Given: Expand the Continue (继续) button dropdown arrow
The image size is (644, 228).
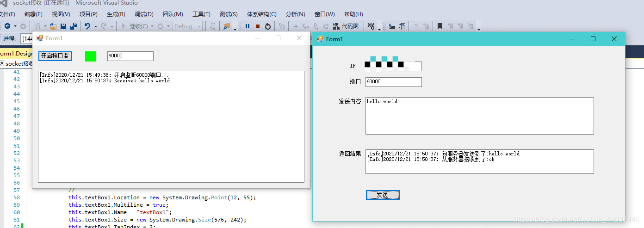Looking at the screenshot, I should [152, 26].
